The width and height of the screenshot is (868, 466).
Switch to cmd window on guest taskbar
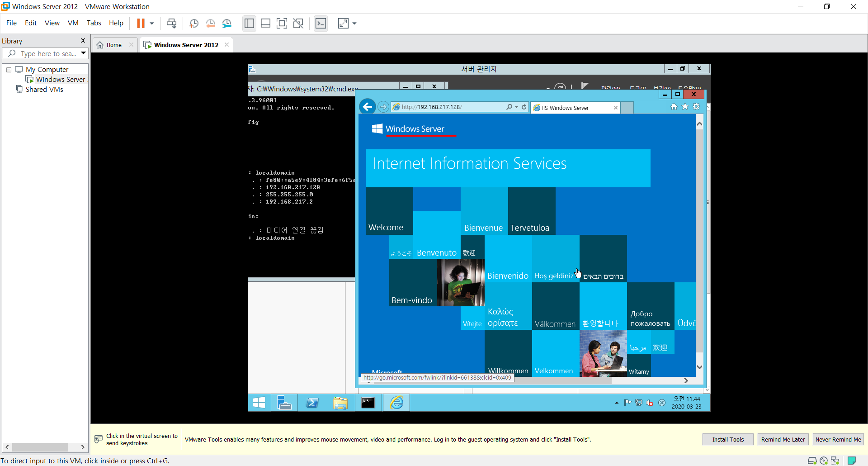368,403
